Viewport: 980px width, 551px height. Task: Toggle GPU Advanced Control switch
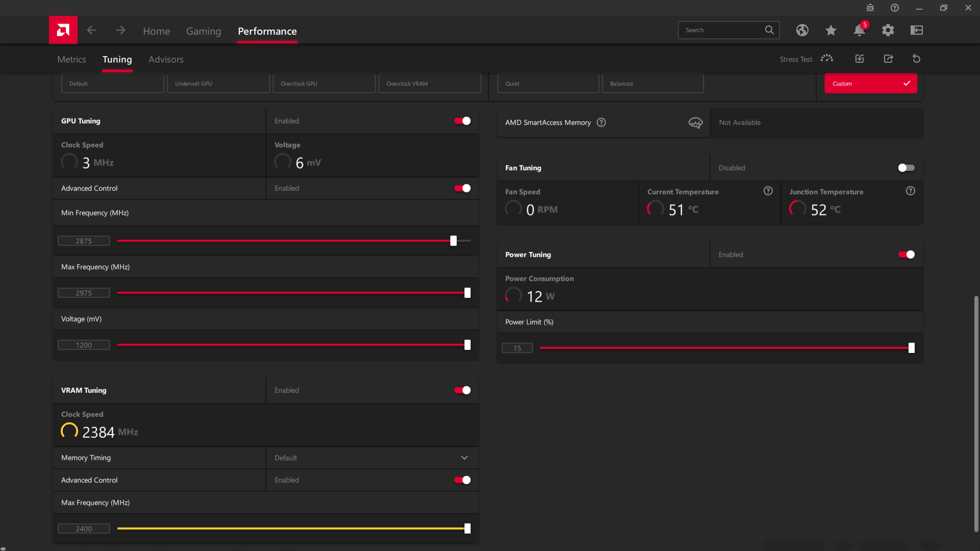coord(462,188)
